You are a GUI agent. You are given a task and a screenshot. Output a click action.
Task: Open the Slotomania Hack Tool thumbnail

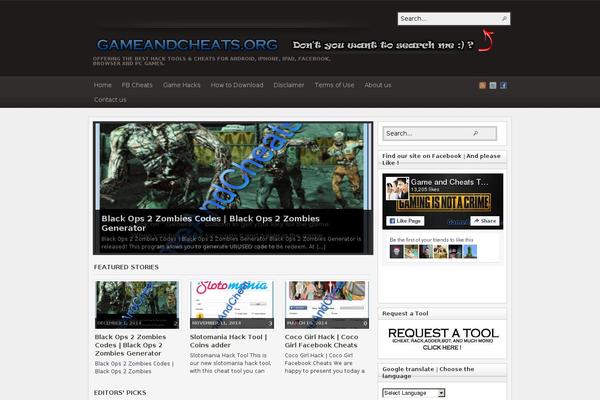pyautogui.click(x=232, y=305)
